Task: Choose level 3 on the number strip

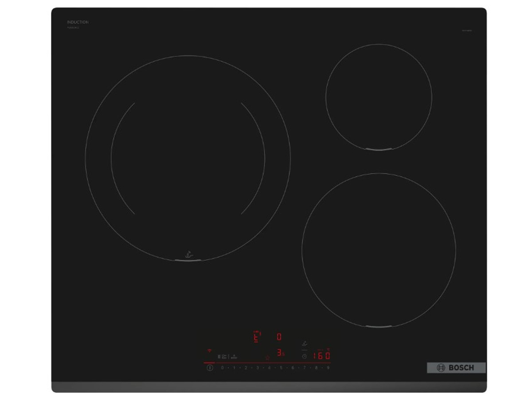Action: click(257, 368)
